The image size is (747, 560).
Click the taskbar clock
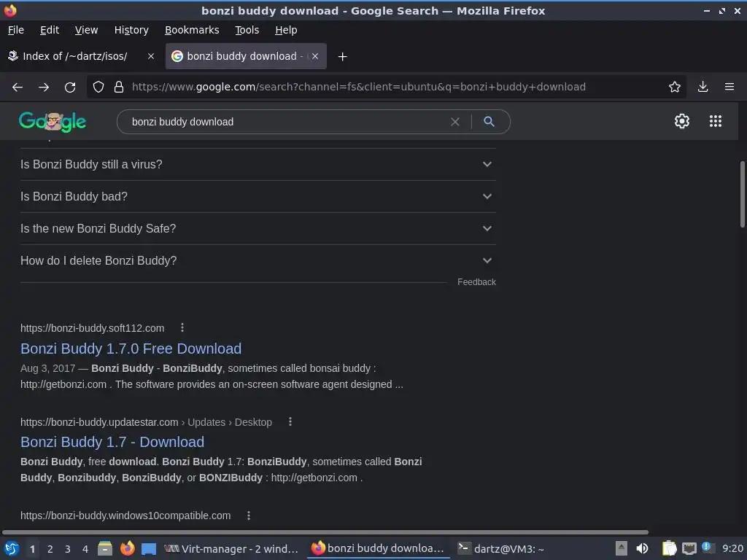[732, 548]
